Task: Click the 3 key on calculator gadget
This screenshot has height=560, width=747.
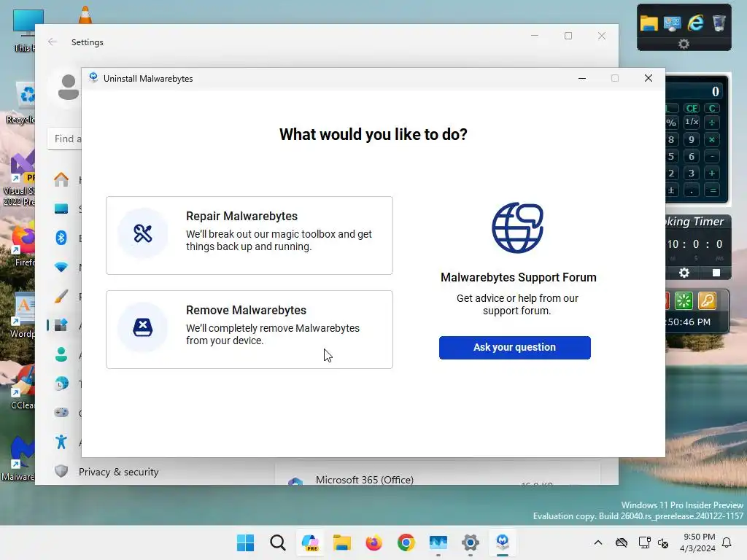Action: (692, 173)
